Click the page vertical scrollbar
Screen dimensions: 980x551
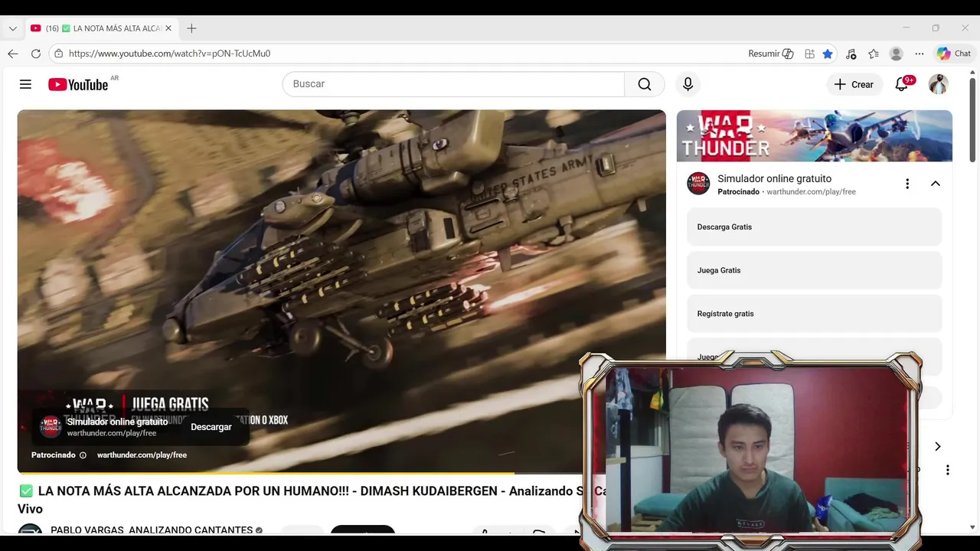click(x=972, y=120)
